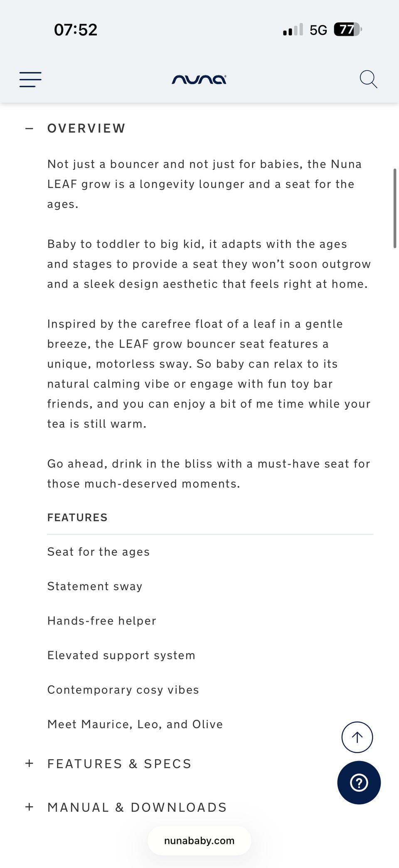The height and width of the screenshot is (868, 399).
Task: Open the help question mark bubble
Action: pos(359,782)
